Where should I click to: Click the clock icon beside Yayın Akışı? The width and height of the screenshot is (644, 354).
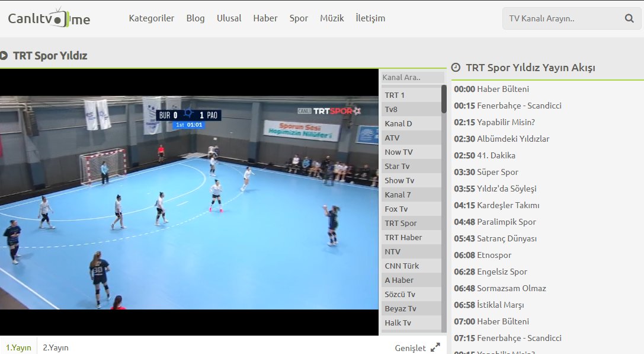pyautogui.click(x=456, y=68)
